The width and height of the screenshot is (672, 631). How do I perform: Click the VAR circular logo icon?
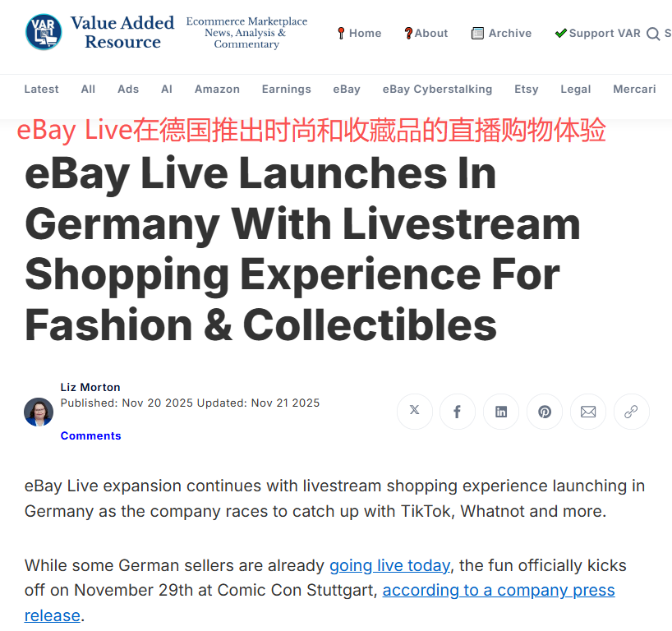[x=44, y=32]
